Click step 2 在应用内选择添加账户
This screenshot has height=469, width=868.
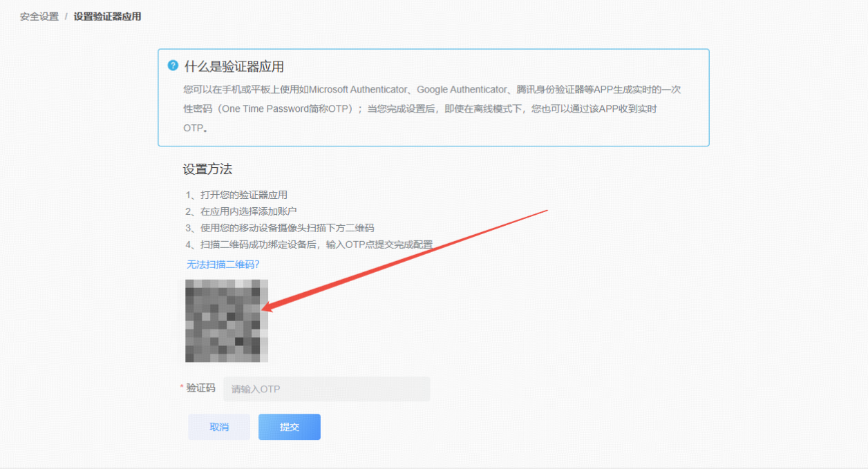[241, 211]
